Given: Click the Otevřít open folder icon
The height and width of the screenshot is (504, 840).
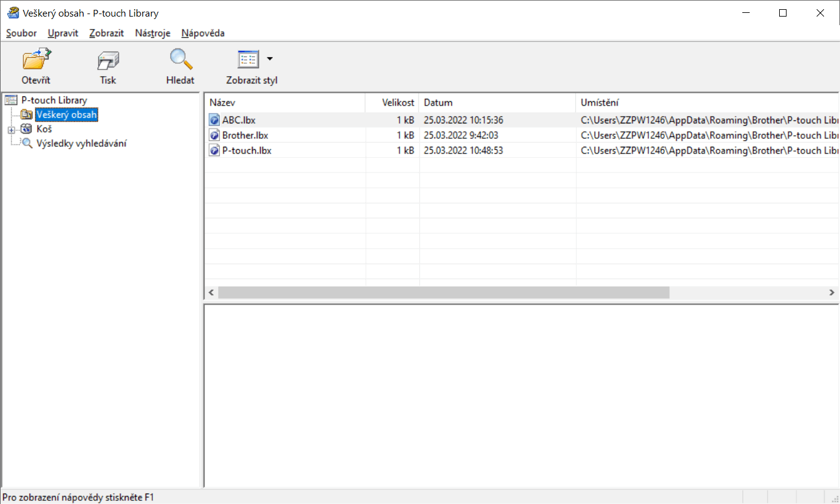Looking at the screenshot, I should [36, 60].
